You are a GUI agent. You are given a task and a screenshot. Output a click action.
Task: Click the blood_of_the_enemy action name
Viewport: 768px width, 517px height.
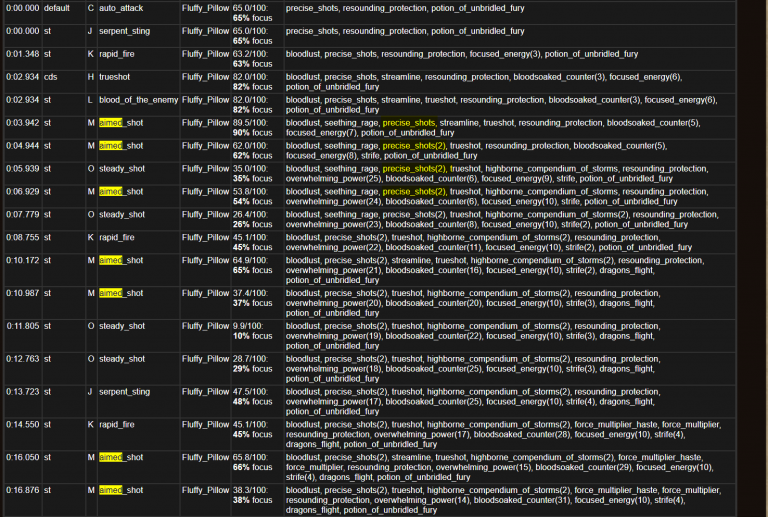point(135,99)
